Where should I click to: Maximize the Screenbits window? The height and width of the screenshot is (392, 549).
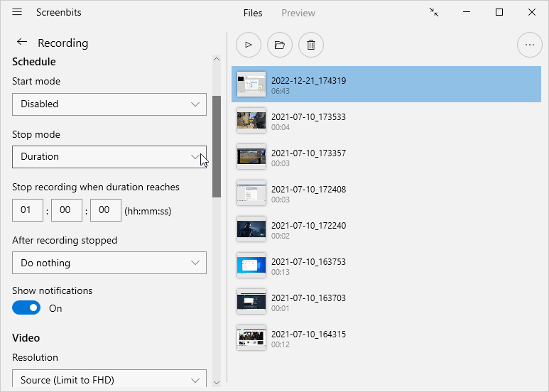coord(499,12)
